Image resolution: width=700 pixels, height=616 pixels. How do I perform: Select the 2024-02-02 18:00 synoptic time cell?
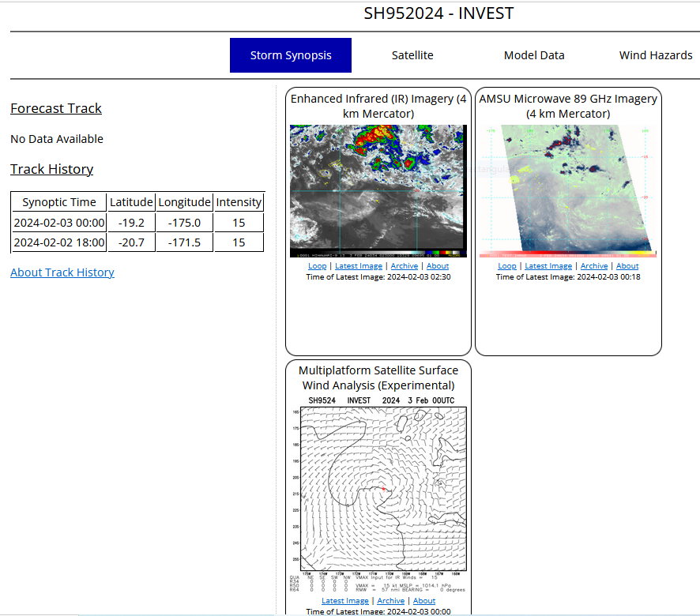coord(59,242)
